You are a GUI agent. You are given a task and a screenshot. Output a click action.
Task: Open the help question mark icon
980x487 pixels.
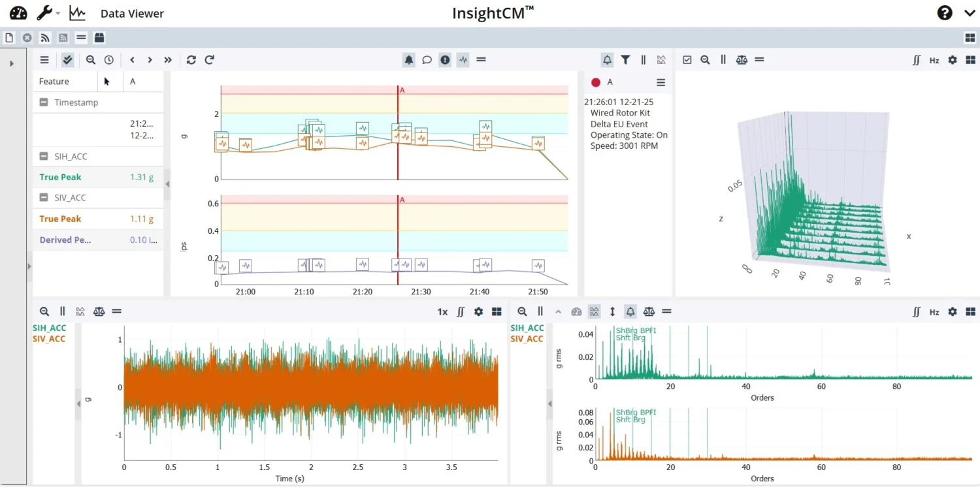point(944,13)
